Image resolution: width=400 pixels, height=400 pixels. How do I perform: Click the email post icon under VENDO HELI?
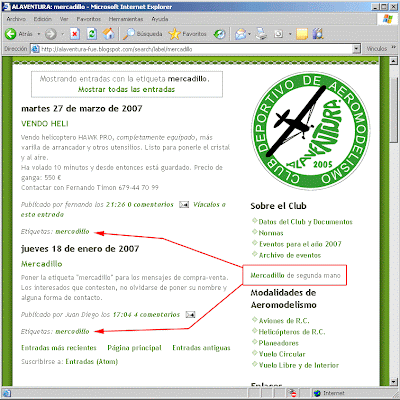tap(184, 204)
